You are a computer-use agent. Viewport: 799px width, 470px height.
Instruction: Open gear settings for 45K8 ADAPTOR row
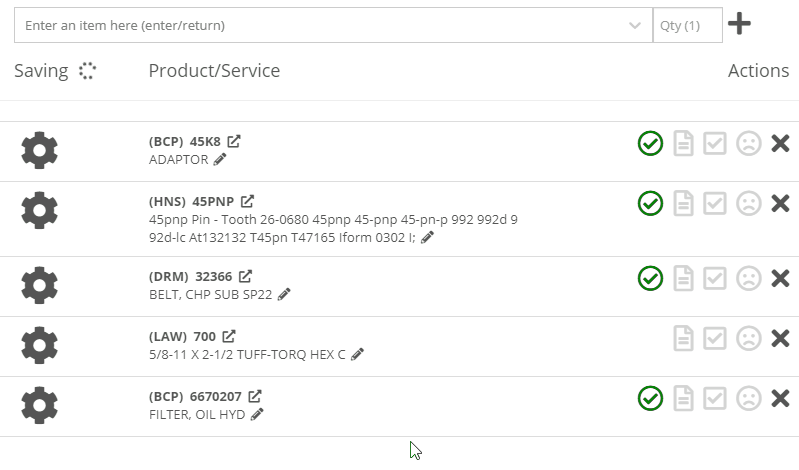coord(39,150)
